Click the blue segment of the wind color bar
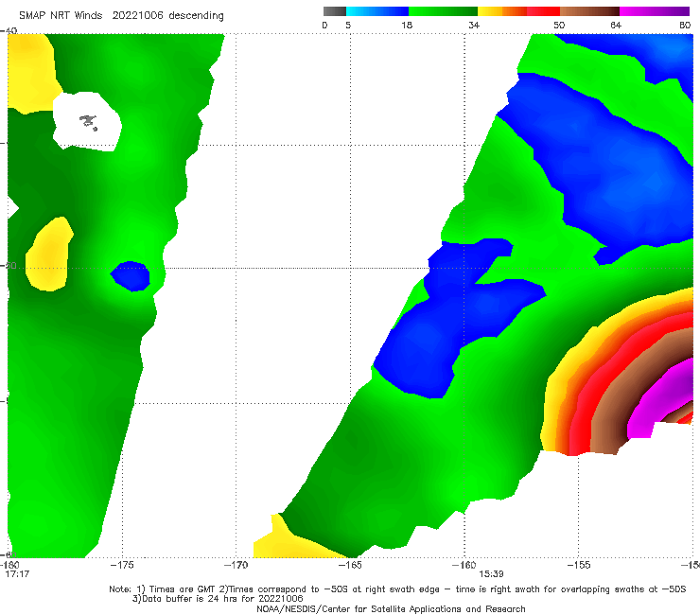Screen dimensions: 700x615 point(377,11)
